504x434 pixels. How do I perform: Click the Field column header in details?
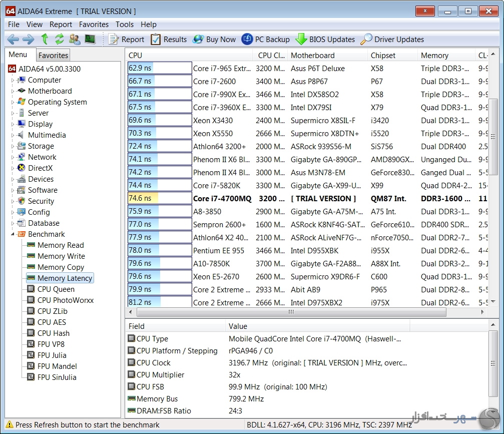(x=176, y=326)
